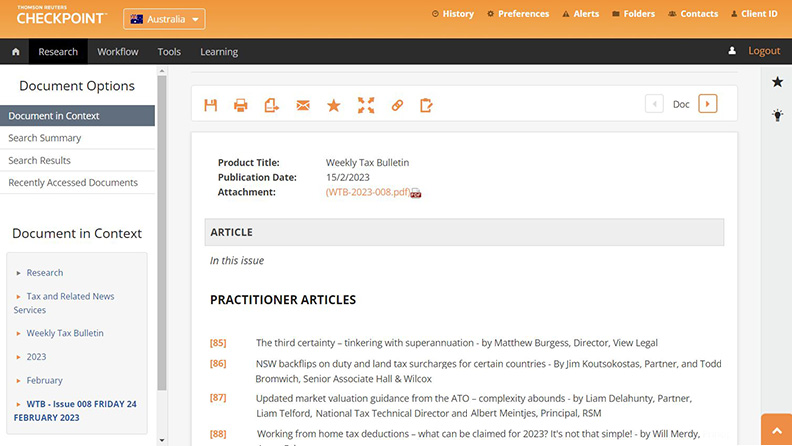Print the document using the printer icon
The height and width of the screenshot is (446, 792).
[241, 105]
